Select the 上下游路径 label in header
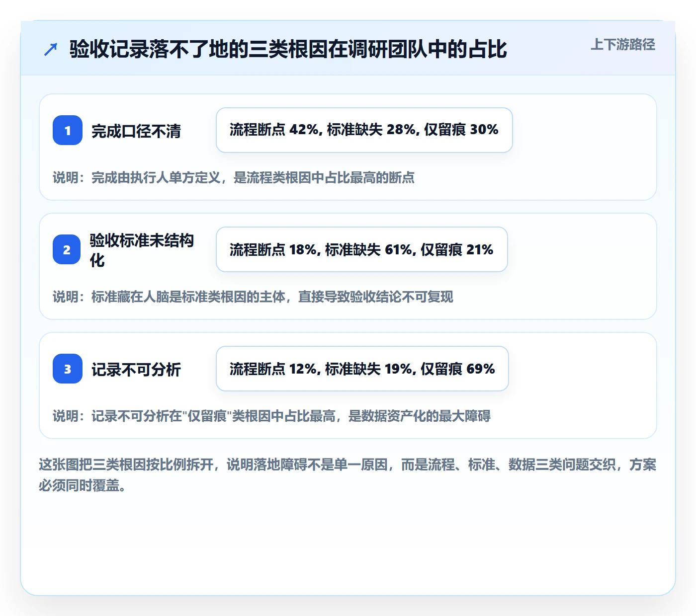696x616 pixels. pyautogui.click(x=623, y=45)
